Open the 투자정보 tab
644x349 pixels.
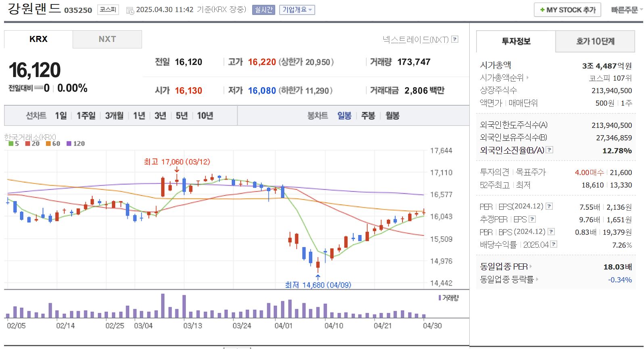[x=516, y=41]
